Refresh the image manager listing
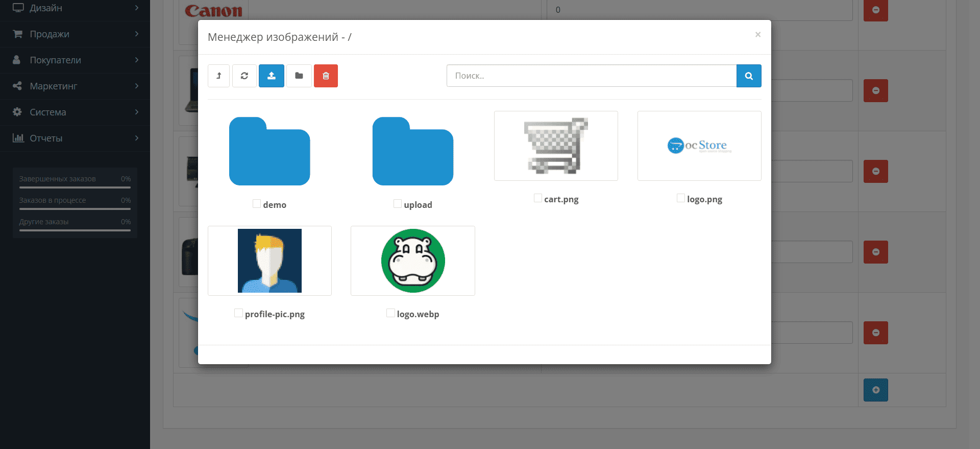Screen dimensions: 980x449 244,76
